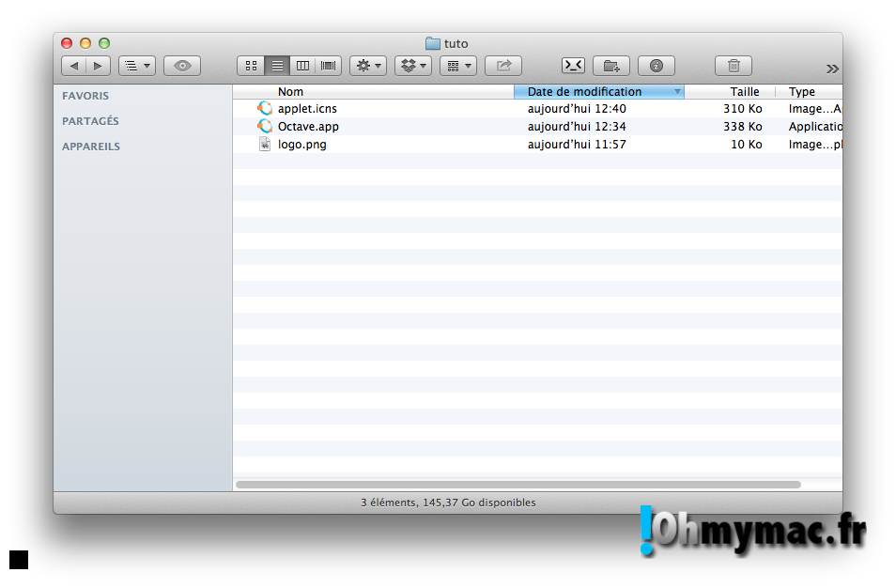The image size is (896, 588).
Task: Open the gear Action dropdown menu
Action: click(x=367, y=66)
